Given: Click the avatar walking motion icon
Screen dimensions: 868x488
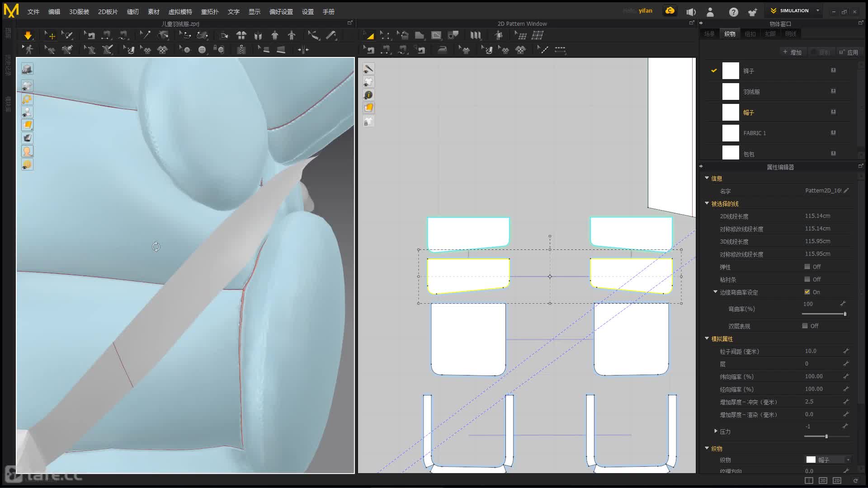Looking at the screenshot, I should pos(28,50).
